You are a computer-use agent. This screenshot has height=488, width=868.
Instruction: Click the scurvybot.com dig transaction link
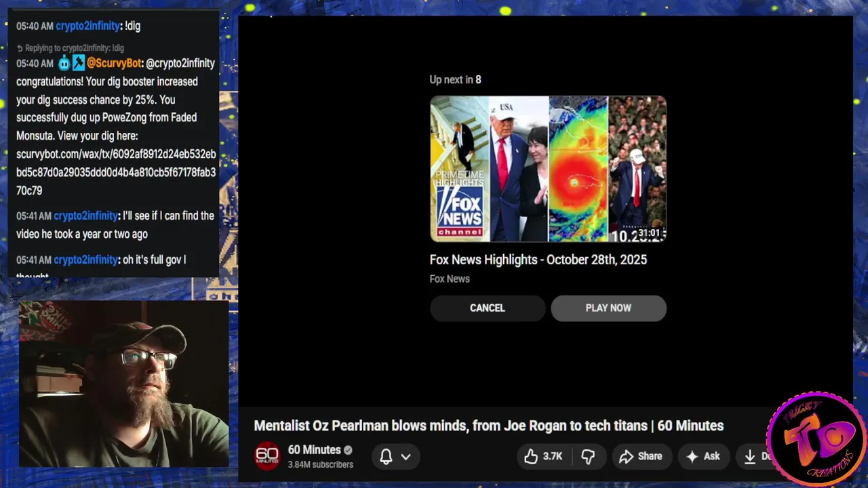tap(116, 172)
